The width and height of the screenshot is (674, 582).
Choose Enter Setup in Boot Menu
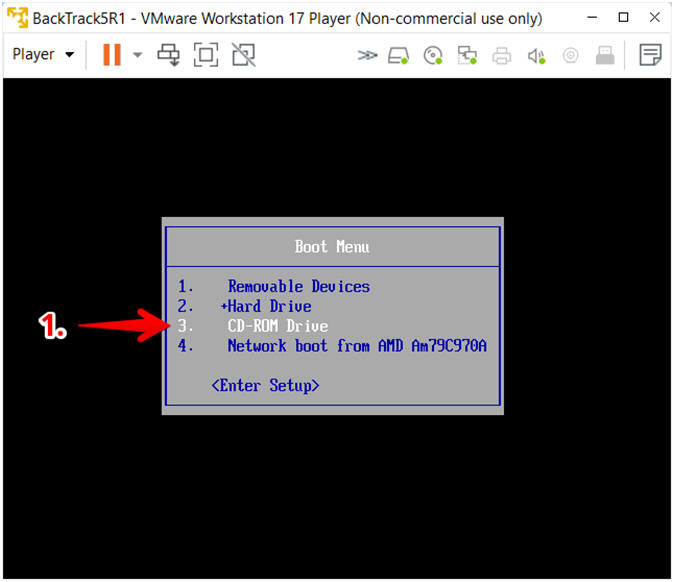pos(265,385)
